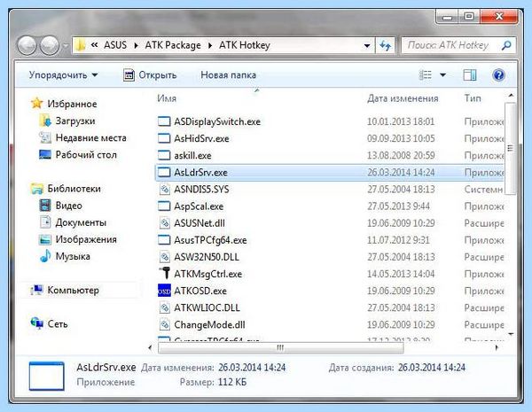Select ASUS in the address breadcrumb

pyautogui.click(x=115, y=45)
